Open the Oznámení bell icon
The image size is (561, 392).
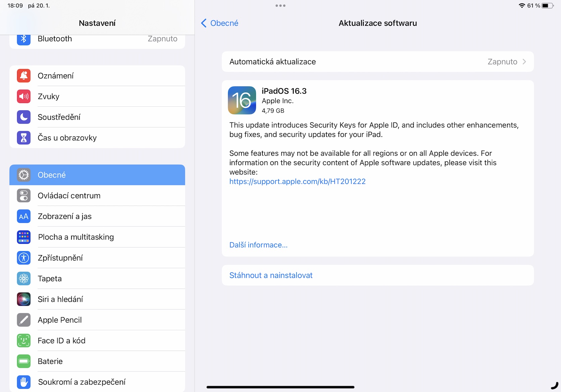(x=23, y=76)
